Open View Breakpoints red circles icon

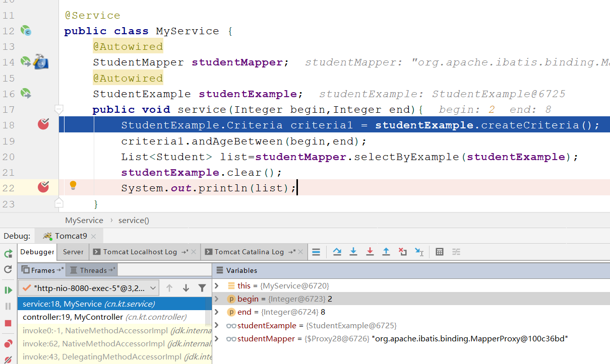(8, 344)
